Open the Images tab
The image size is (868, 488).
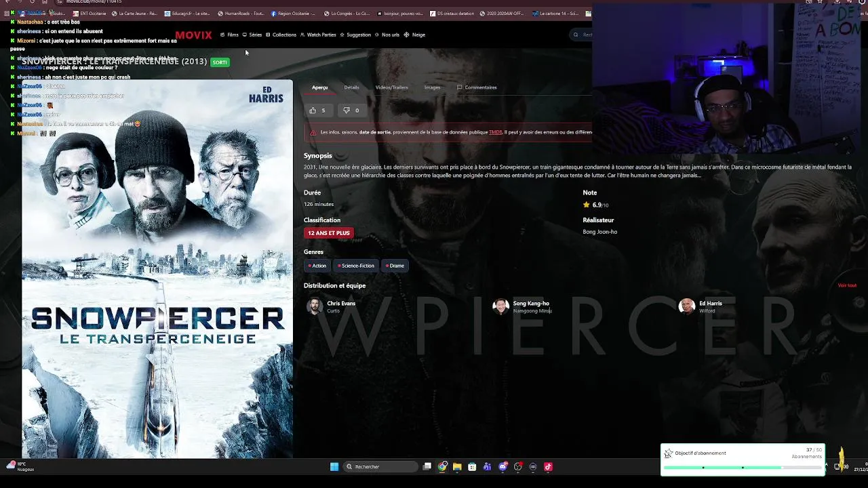(x=432, y=87)
